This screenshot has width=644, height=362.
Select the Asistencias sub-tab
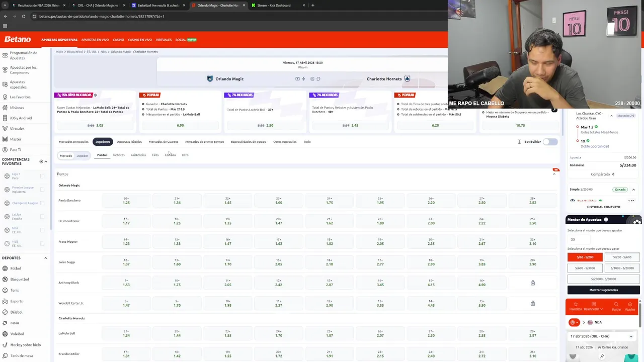(138, 155)
